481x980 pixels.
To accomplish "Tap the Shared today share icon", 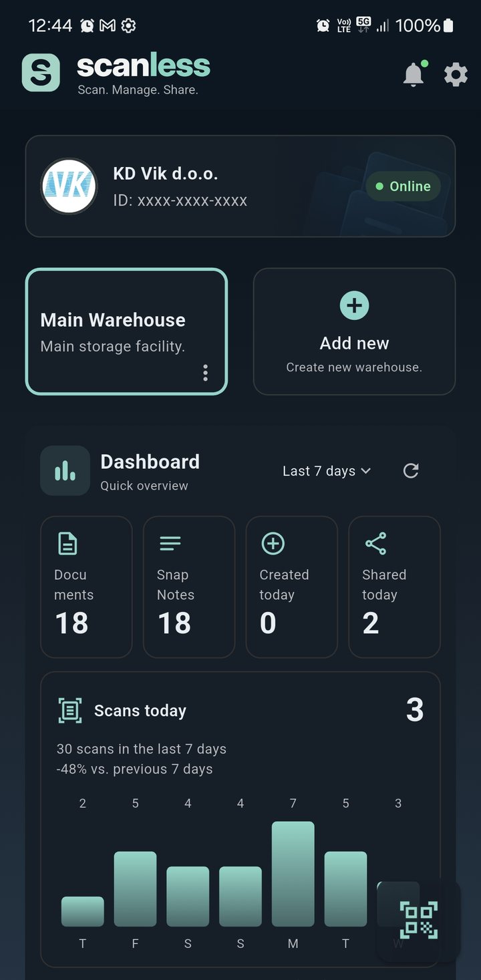I will coord(375,544).
